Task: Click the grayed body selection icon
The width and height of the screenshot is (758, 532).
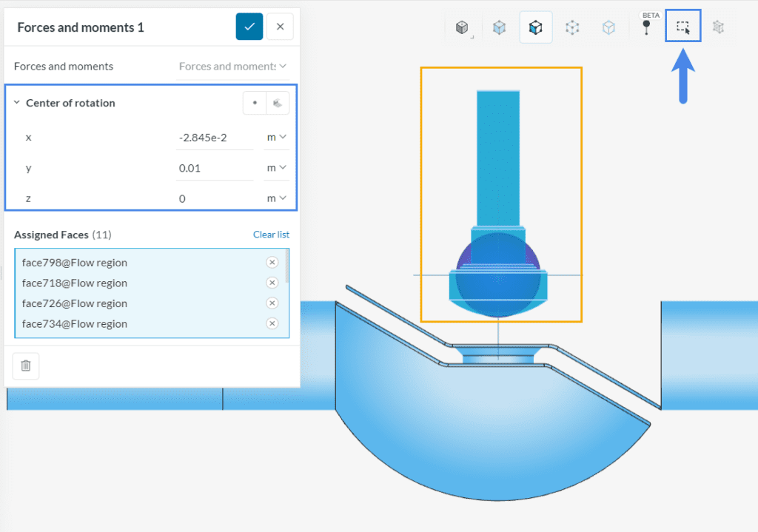Action: tap(717, 26)
